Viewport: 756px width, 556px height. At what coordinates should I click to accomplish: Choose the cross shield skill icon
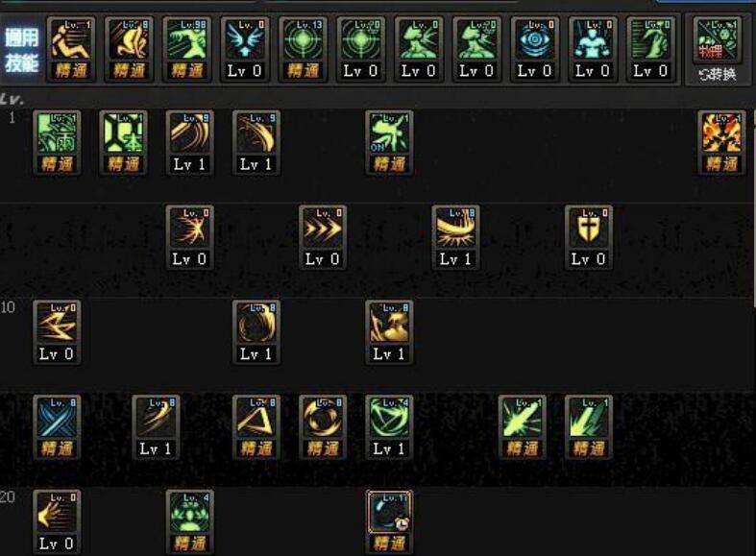[588, 237]
